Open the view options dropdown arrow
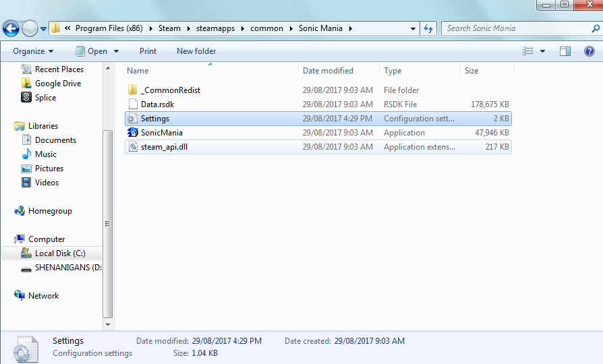 click(542, 51)
